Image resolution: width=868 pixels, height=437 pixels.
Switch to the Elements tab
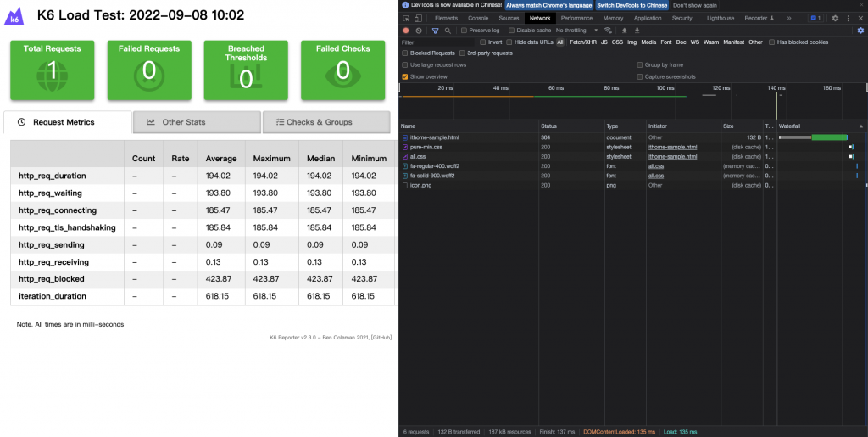coord(446,19)
